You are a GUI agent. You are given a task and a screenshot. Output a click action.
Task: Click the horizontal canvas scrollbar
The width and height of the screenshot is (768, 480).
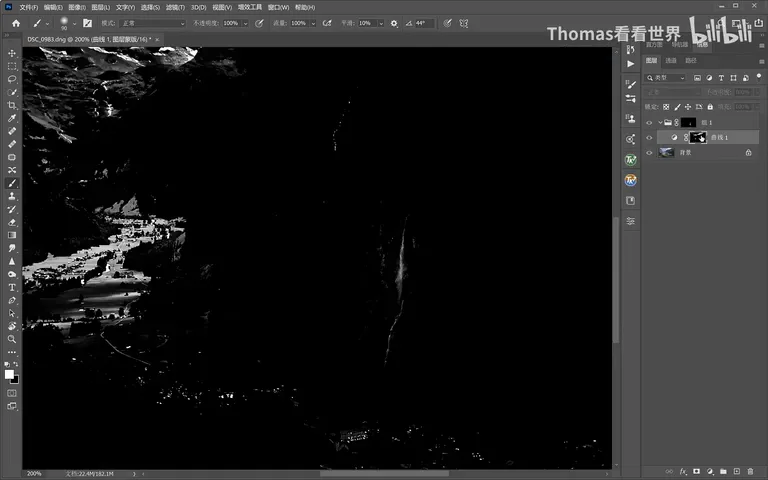(384, 474)
